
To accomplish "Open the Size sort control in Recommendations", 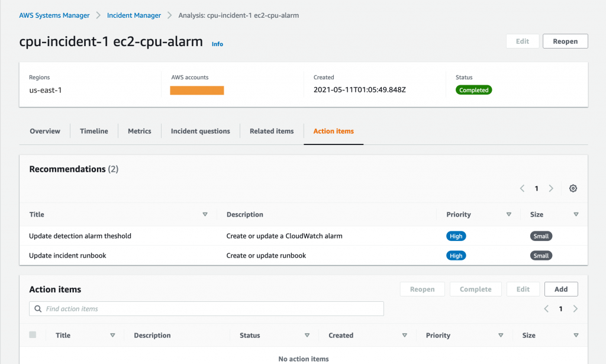I will (575, 214).
